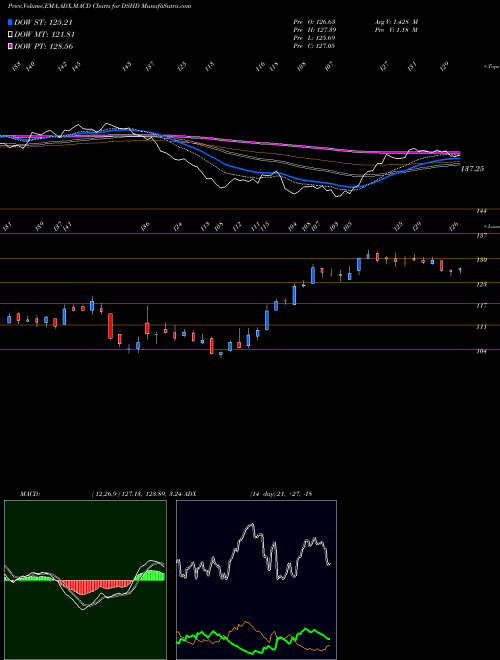Click the white DOW MT legend swatch
This screenshot has width=500, height=660.
(10, 35)
